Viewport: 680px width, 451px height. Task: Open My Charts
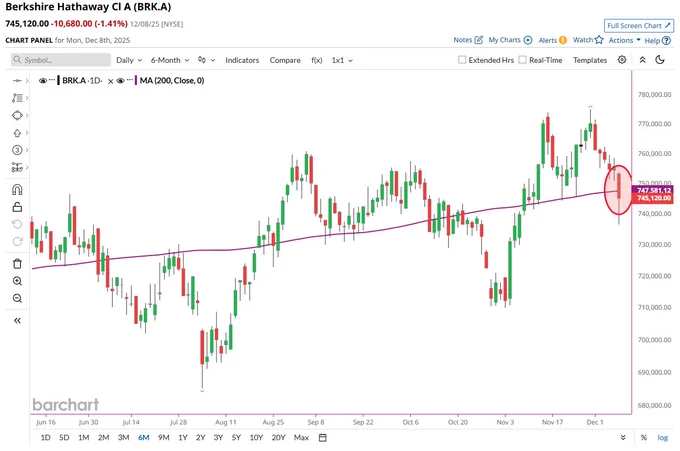click(x=510, y=40)
